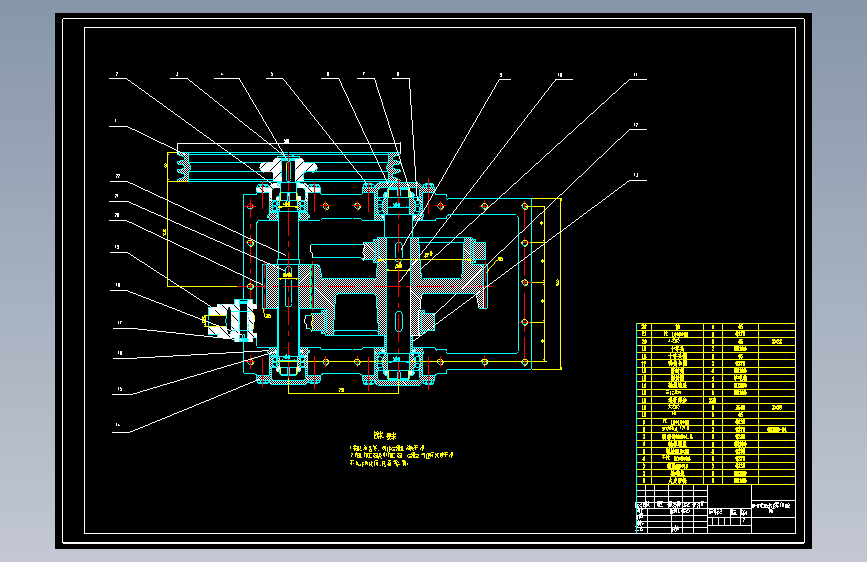The height and width of the screenshot is (562, 867).
Task: Click the yellow parts list table
Action: point(715,404)
